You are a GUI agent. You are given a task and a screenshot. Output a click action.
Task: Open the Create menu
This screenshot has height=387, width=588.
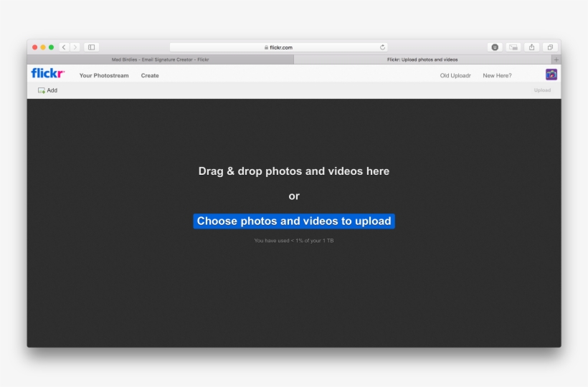[x=150, y=76]
